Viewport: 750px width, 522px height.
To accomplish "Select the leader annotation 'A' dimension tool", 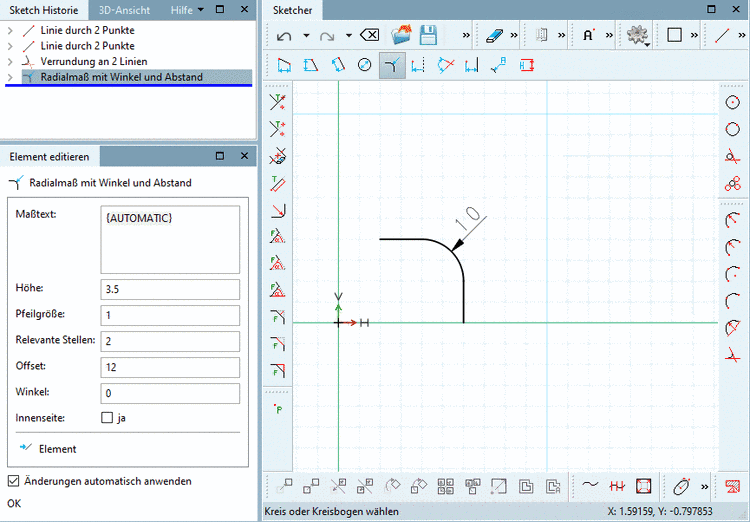I will [x=498, y=65].
